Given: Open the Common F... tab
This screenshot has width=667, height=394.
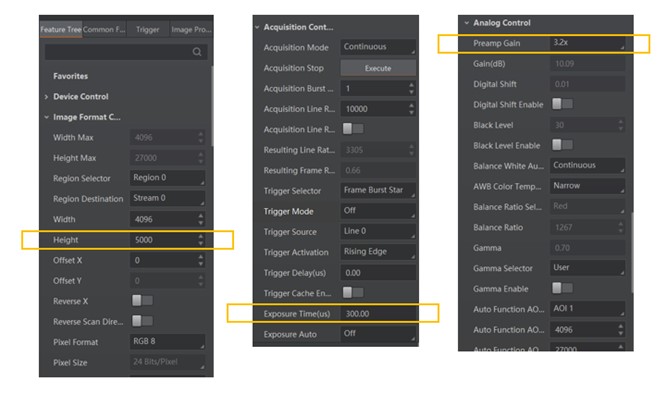Looking at the screenshot, I should [x=104, y=29].
